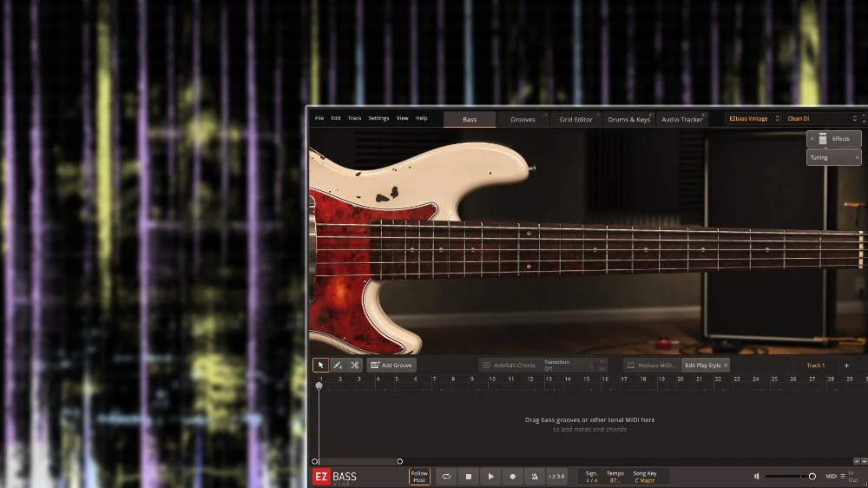The width and height of the screenshot is (868, 488).
Task: Start playback with the Play button
Action: tap(490, 477)
